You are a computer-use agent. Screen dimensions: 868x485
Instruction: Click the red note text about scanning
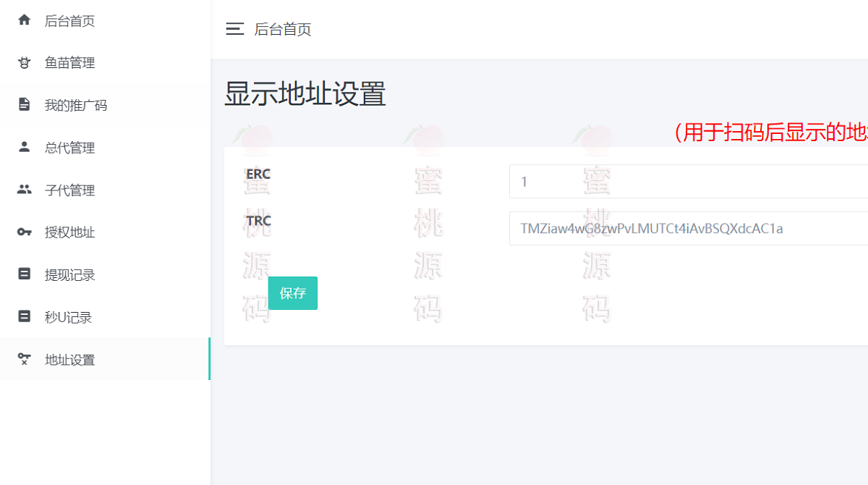(770, 132)
